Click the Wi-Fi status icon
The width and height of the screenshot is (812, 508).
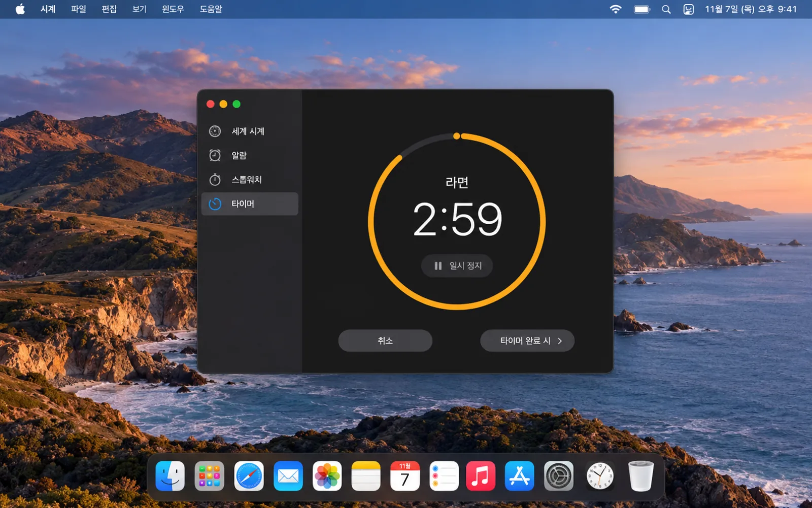click(x=616, y=9)
